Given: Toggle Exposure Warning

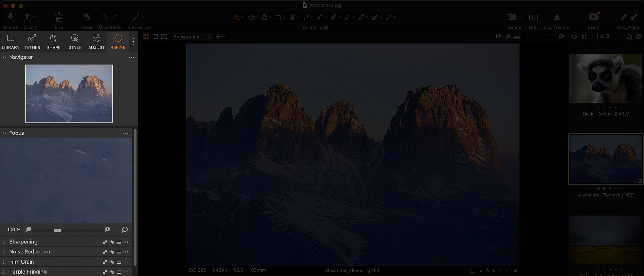Looking at the screenshot, I should point(557,17).
